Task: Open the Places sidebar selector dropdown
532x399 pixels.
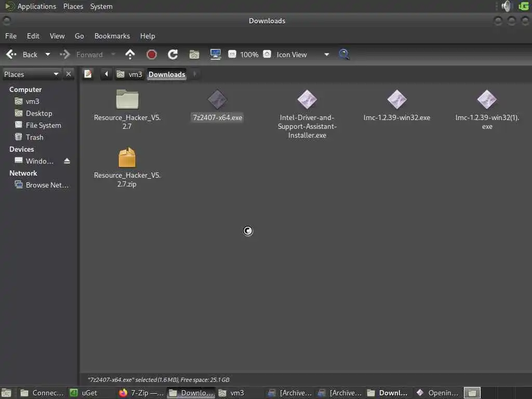Action: click(32, 74)
